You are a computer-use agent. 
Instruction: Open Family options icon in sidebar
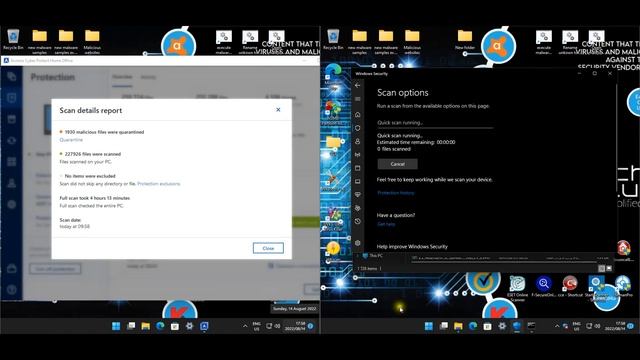[x=358, y=208]
